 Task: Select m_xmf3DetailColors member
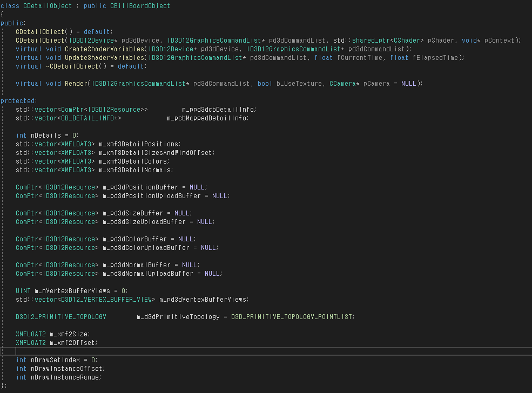[x=133, y=161]
